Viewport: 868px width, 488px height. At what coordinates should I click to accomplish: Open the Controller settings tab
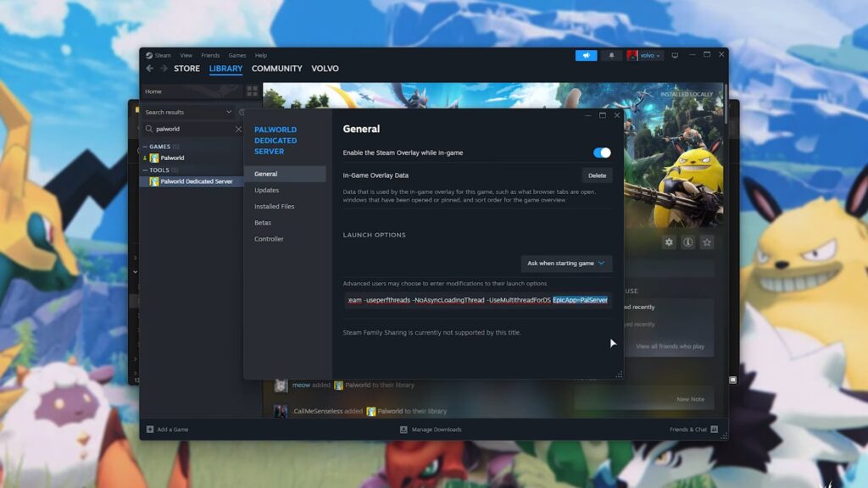(x=285, y=239)
